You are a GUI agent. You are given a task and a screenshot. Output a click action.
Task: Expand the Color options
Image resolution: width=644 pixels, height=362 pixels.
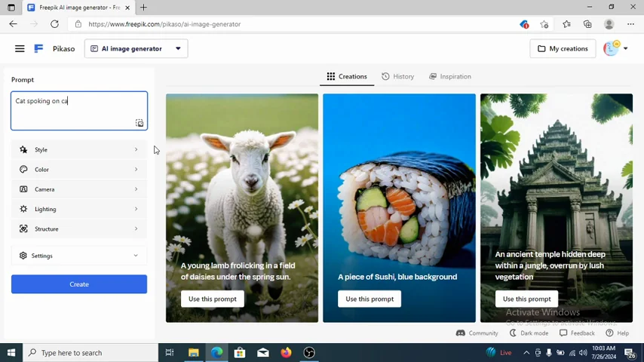[79, 169]
